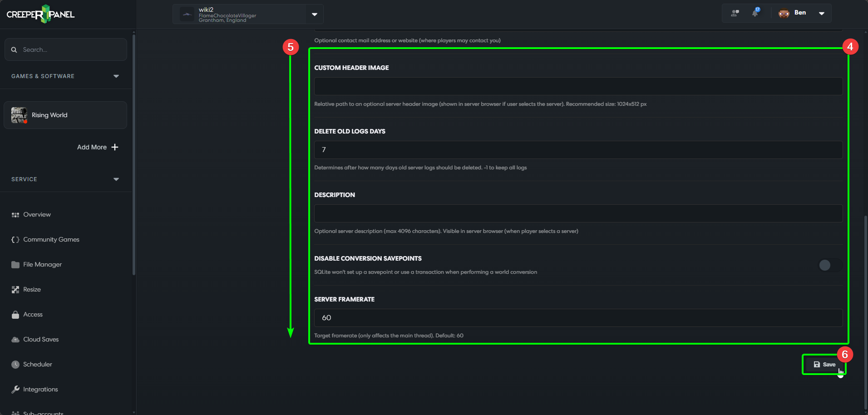
Task: Toggle Disable Conversion Savepoints switch
Action: (x=829, y=265)
